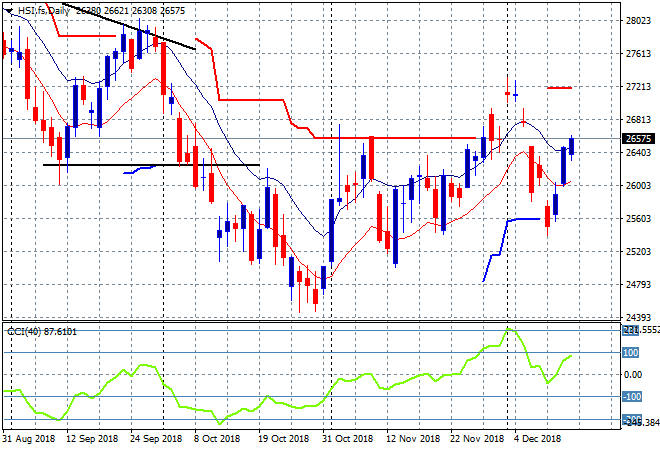660x450 pixels.
Task: Click the CCI 0.00 level label
Action: coord(632,375)
